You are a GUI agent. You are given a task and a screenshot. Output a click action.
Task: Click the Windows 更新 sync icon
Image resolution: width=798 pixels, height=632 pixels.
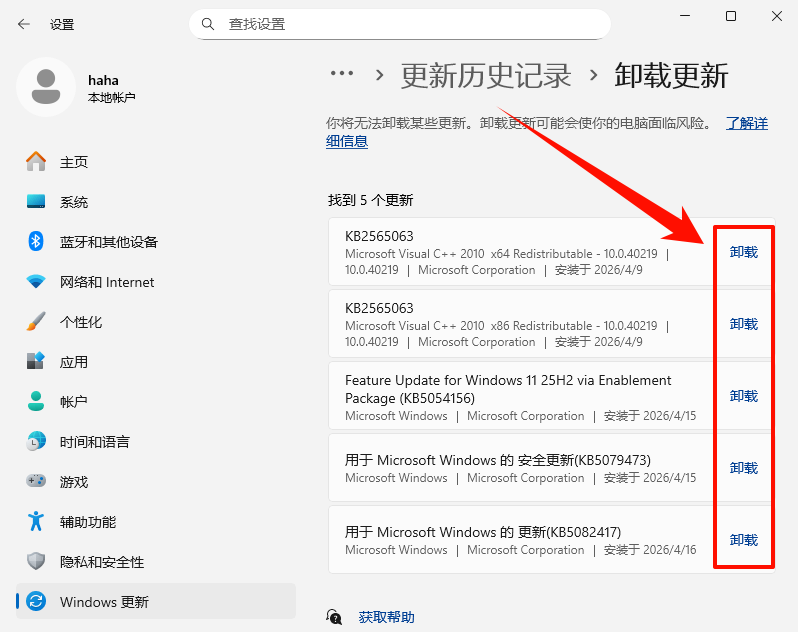(x=36, y=601)
